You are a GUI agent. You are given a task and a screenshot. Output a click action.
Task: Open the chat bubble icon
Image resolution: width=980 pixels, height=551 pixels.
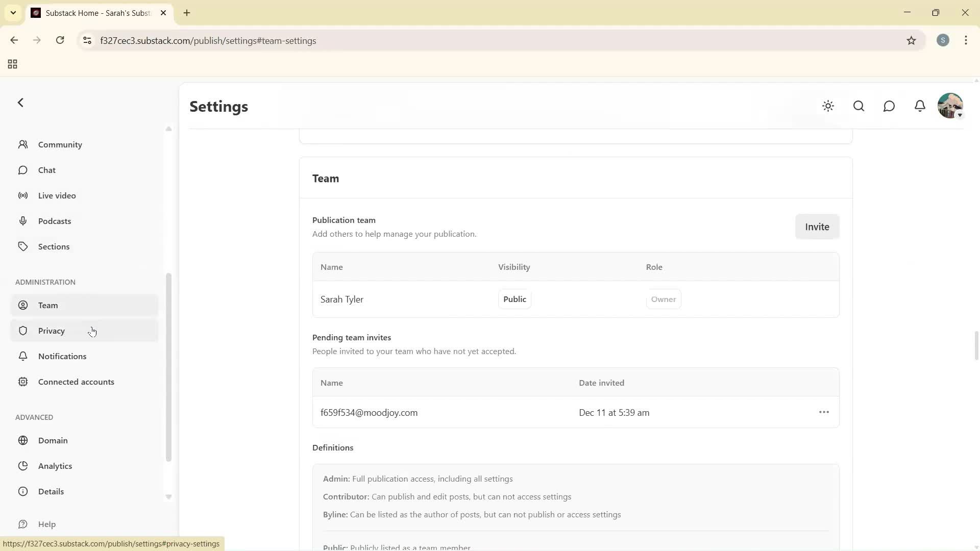[889, 106]
